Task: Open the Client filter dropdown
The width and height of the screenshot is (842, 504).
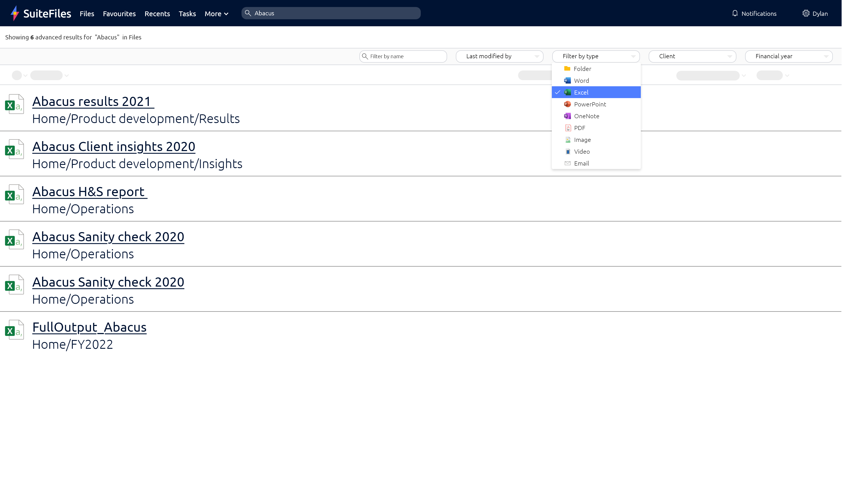Action: pos(692,56)
